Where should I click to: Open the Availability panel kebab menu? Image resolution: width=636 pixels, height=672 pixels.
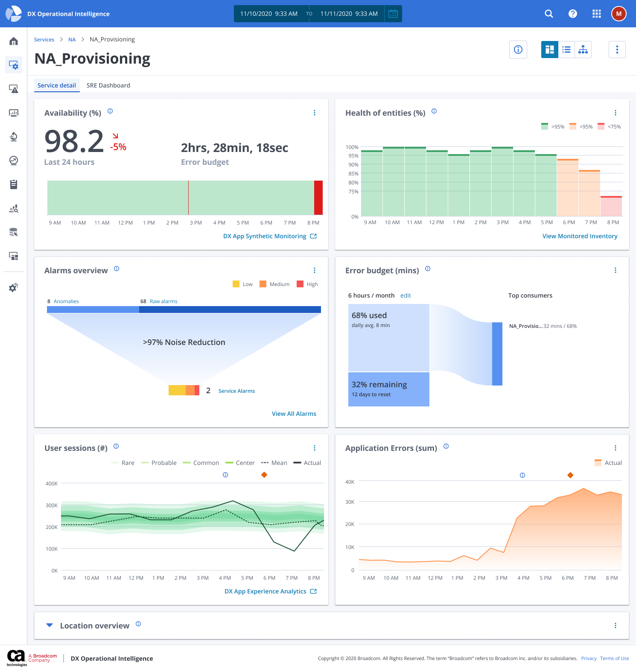click(x=315, y=113)
